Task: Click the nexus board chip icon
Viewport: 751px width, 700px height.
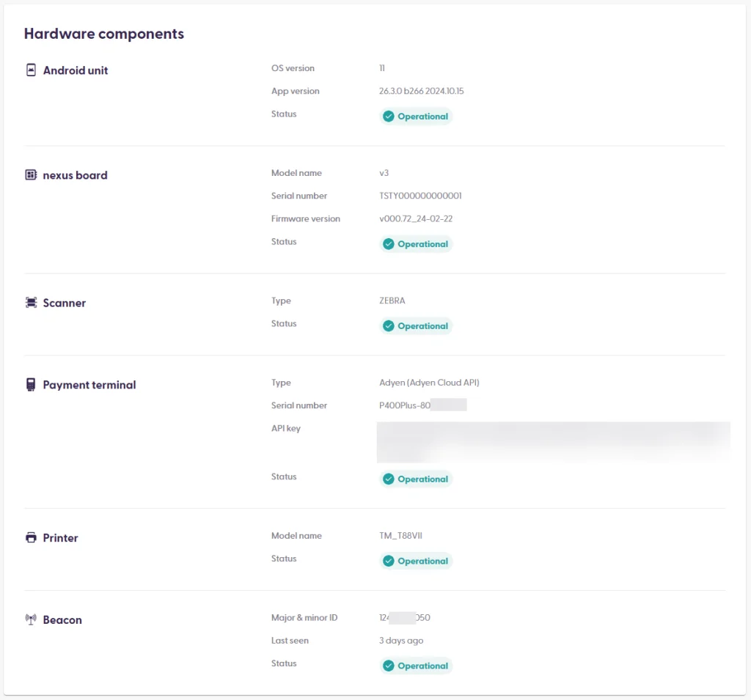Action: tap(31, 174)
